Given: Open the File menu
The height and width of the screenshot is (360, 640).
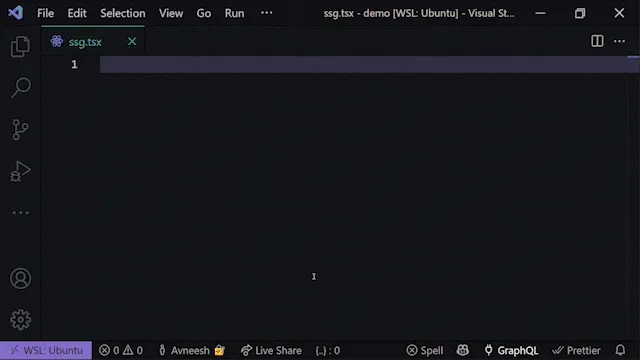Looking at the screenshot, I should (x=45, y=13).
